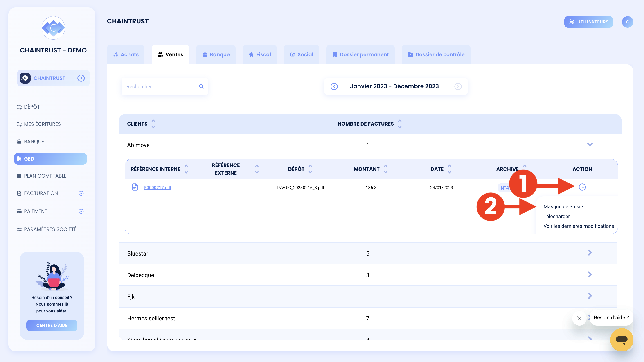
Task: Expand the PAIEMENT submenu chevron
Action: click(81, 211)
